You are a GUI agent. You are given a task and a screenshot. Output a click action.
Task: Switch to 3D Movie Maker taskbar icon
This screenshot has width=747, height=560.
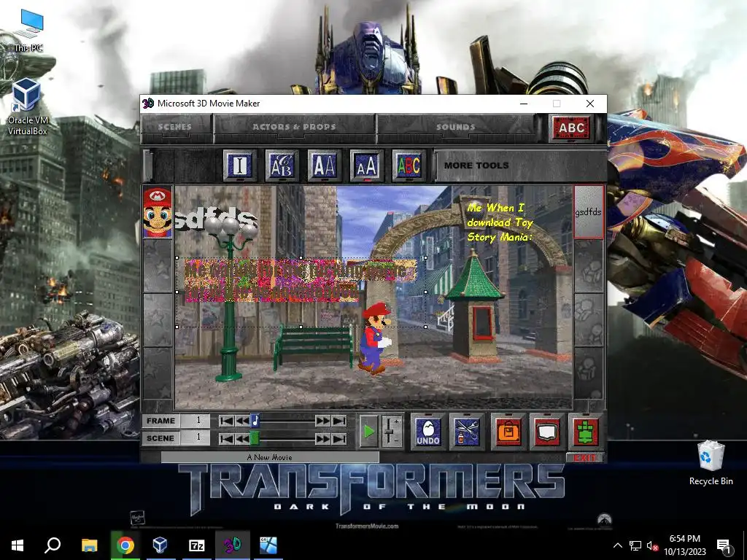[233, 545]
